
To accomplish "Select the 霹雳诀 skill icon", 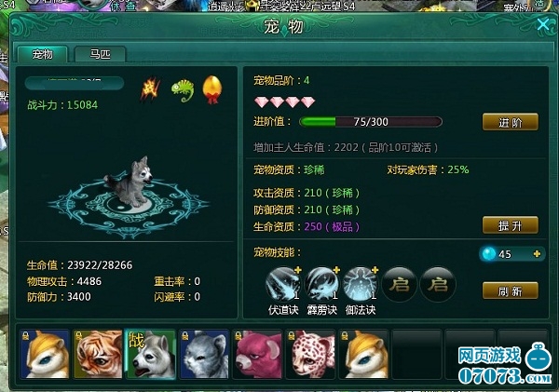I will [322, 284].
